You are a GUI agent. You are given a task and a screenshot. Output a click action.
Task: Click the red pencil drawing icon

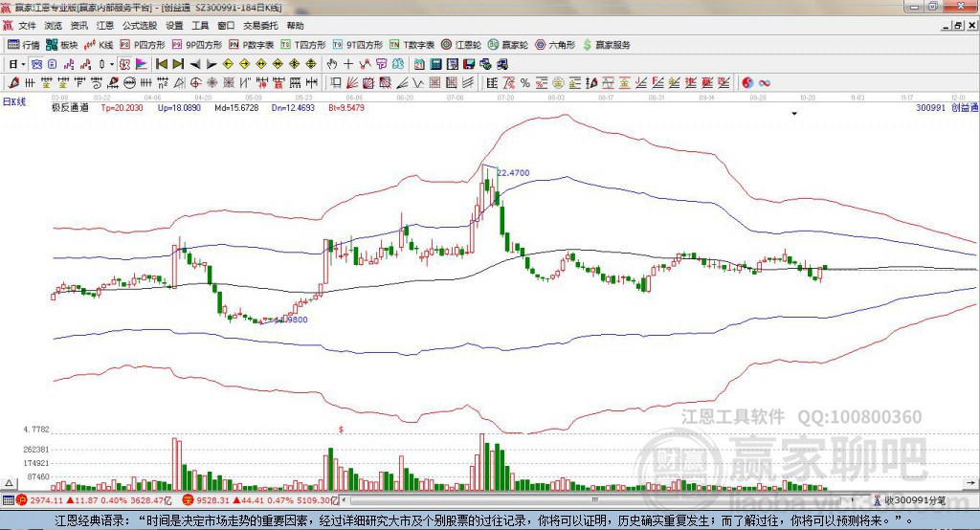coord(13,83)
